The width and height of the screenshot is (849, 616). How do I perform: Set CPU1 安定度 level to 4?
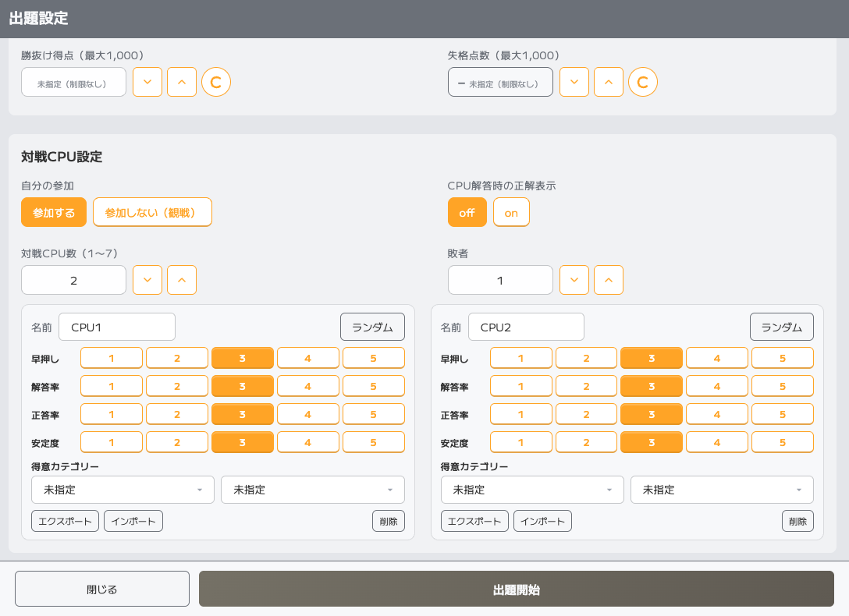click(x=308, y=442)
